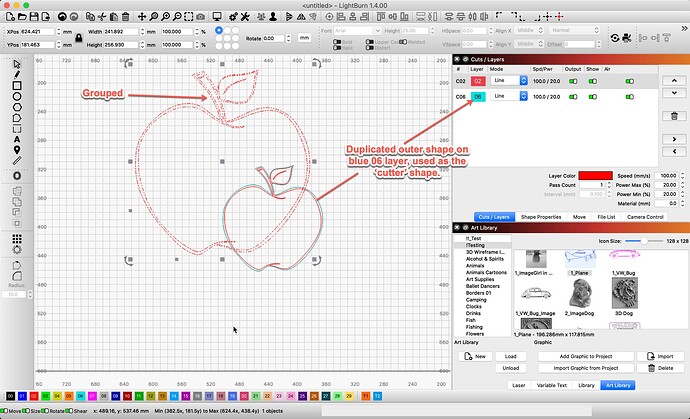Click the Unload button
The image size is (690, 419).
[x=510, y=368]
